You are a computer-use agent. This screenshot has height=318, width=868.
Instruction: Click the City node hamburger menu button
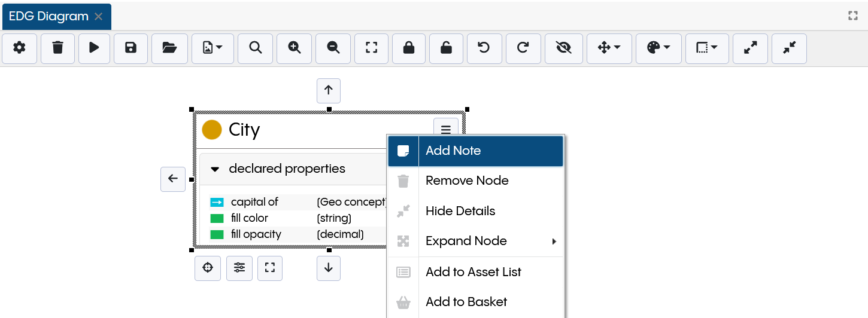[x=445, y=129]
